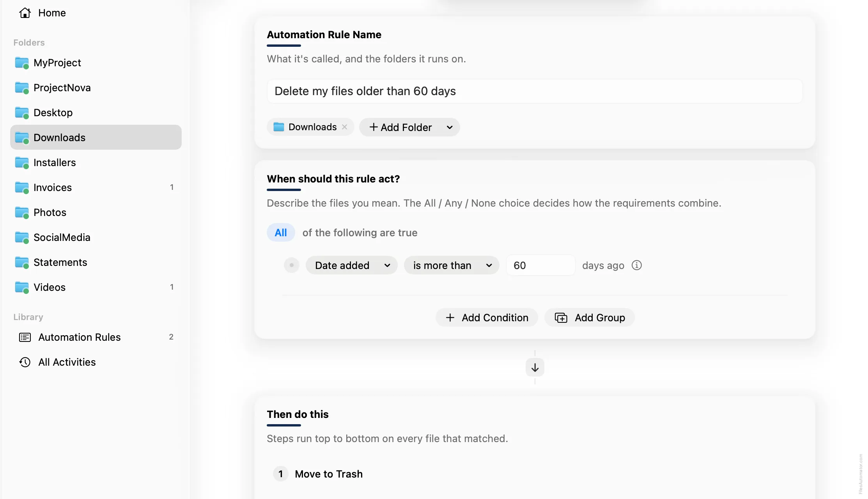
Task: Click the Installers folder icon
Action: pyautogui.click(x=22, y=163)
